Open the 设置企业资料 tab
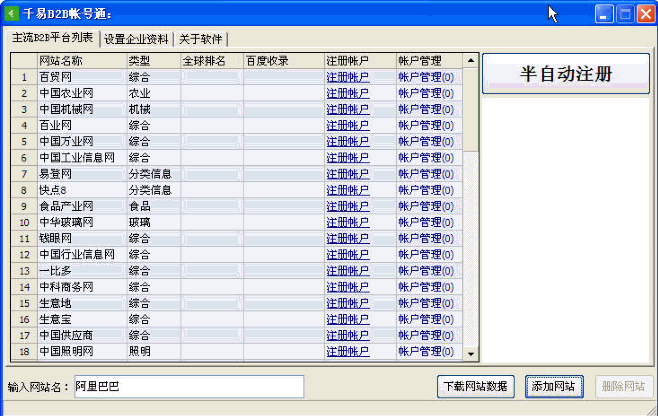 (136, 39)
